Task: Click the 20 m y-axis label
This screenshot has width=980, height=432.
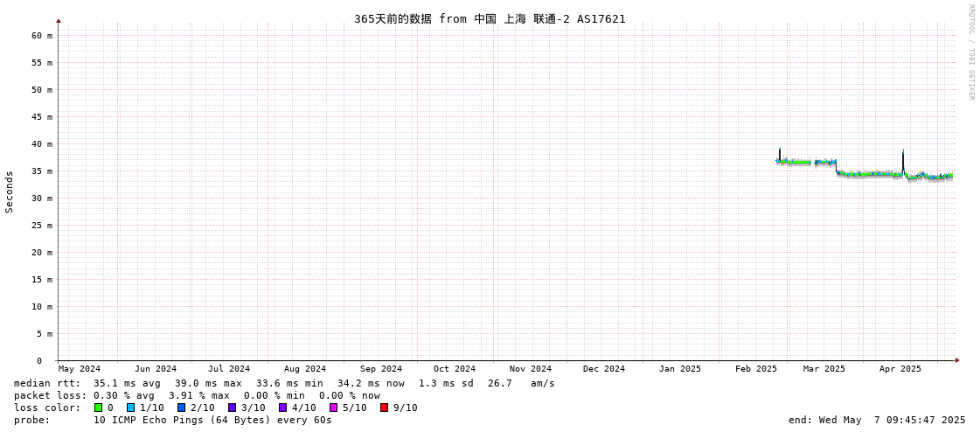Action: [42, 252]
